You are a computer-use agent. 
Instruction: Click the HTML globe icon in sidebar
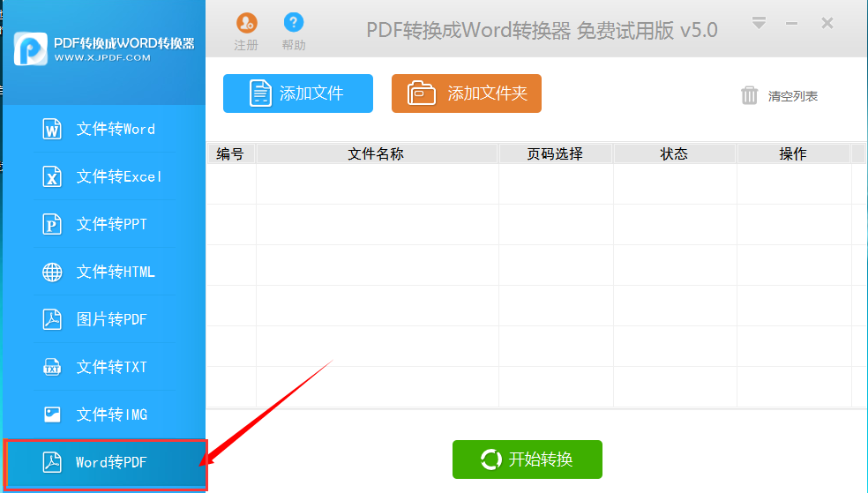[x=52, y=272]
